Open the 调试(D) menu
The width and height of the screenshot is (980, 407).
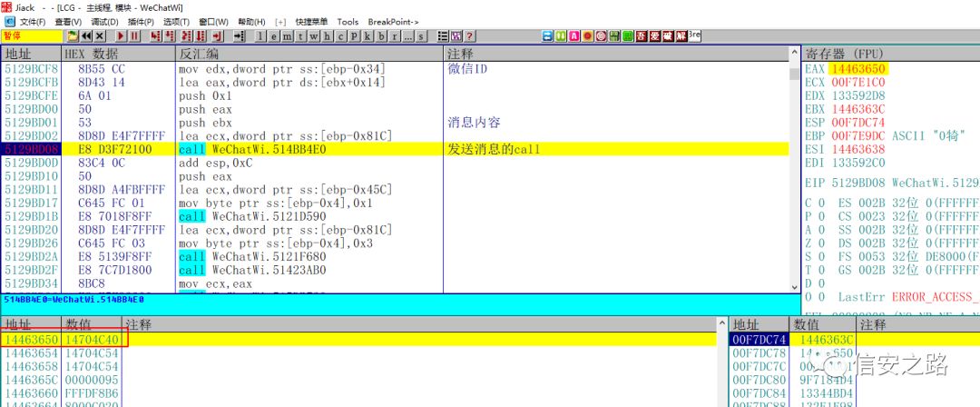point(104,22)
